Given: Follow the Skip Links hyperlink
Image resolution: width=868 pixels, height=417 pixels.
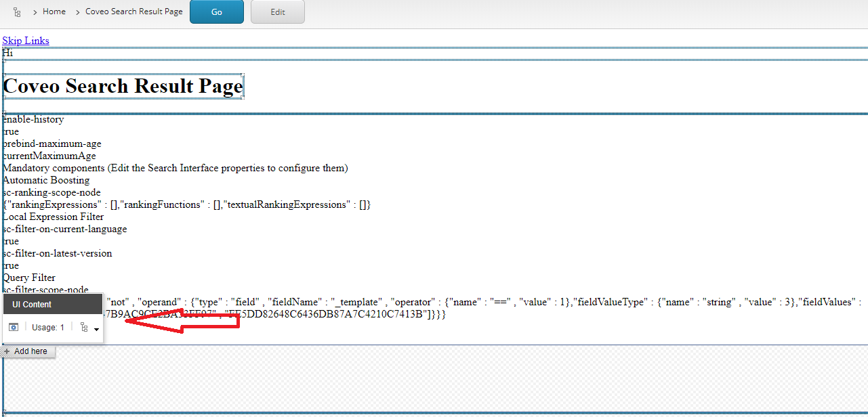Looking at the screenshot, I should pos(26,41).
